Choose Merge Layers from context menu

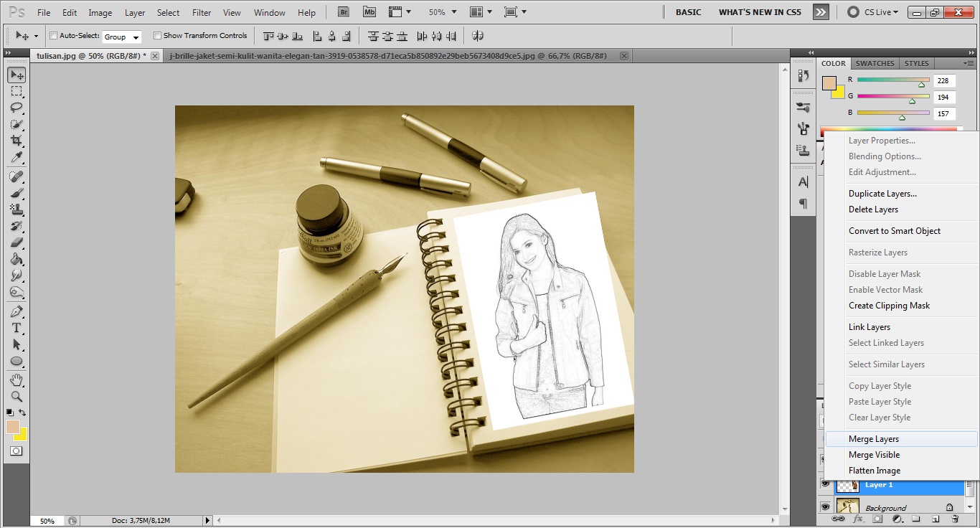click(x=873, y=439)
